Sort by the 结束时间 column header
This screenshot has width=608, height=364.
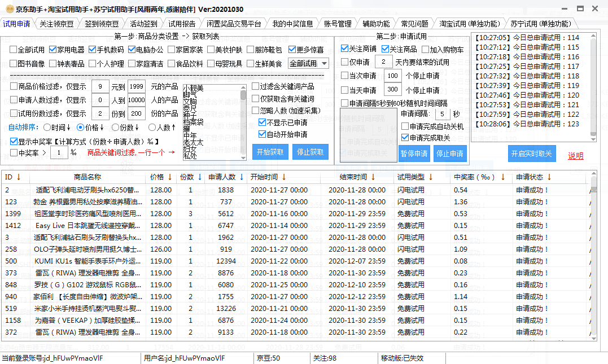(357, 177)
